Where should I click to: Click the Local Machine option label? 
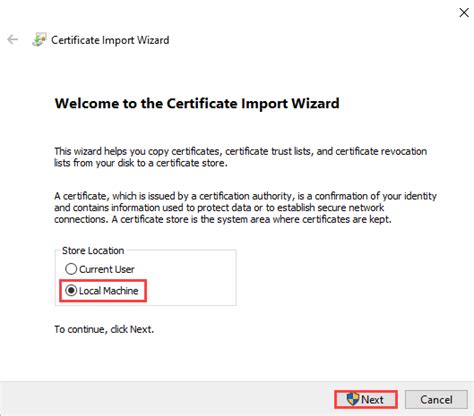click(x=108, y=291)
